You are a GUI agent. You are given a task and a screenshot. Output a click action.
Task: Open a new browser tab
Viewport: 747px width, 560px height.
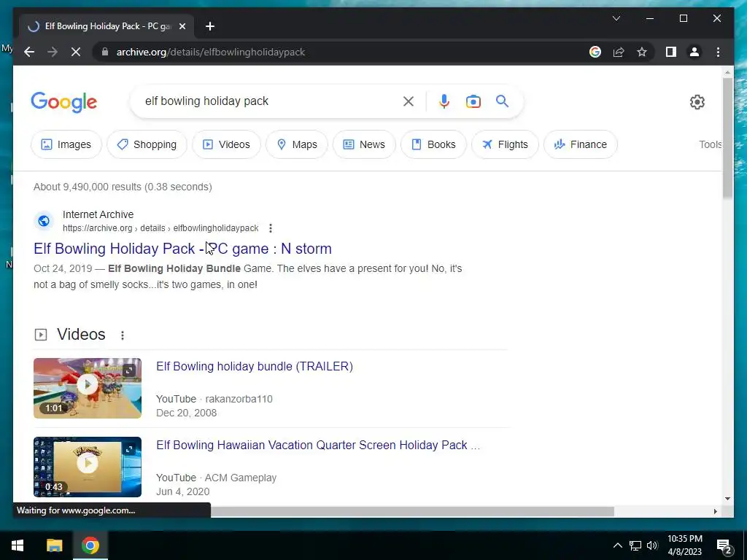coord(210,26)
